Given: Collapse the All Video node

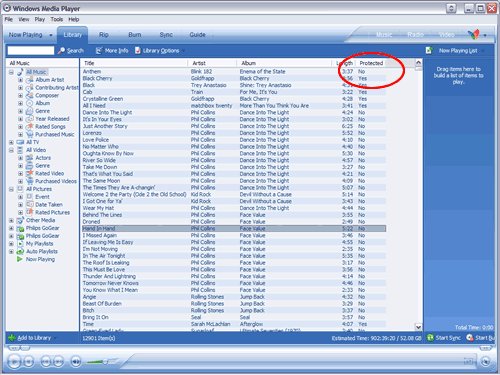Looking at the screenshot, I should coord(11,150).
